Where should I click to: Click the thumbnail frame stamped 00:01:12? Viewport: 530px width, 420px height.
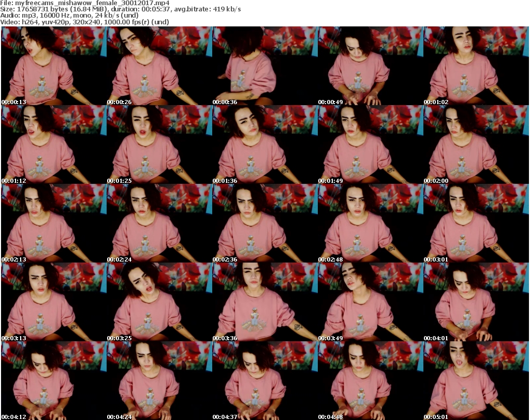tap(54, 144)
